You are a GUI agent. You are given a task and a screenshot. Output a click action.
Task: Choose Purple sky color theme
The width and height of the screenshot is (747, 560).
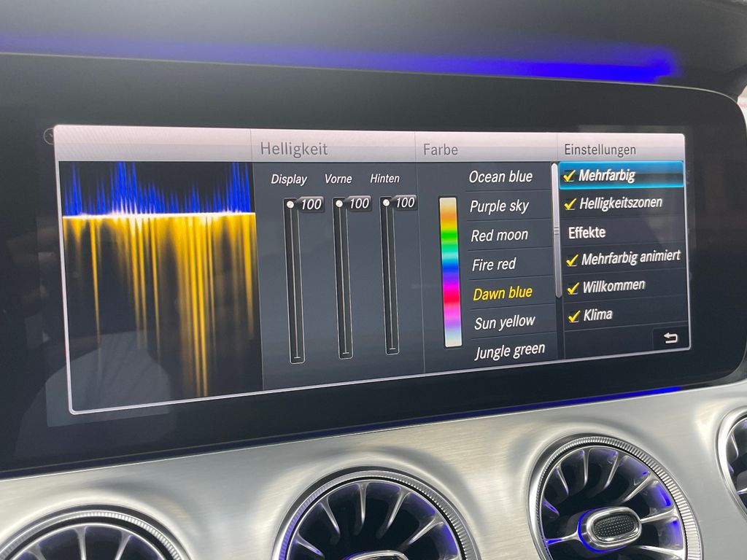(x=499, y=206)
